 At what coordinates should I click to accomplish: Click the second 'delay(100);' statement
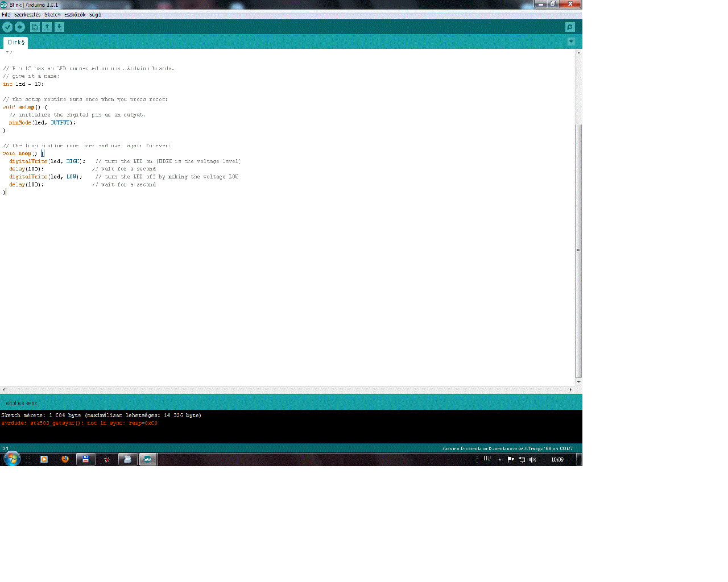point(26,185)
